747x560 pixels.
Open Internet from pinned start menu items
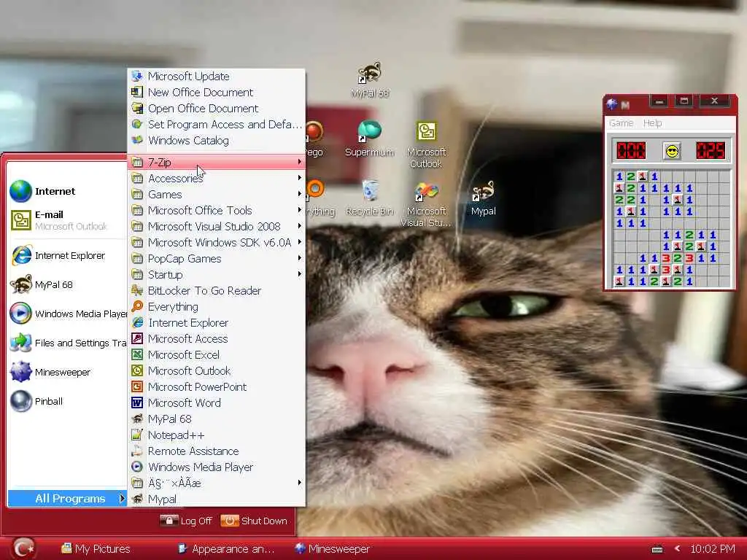[x=66, y=192]
